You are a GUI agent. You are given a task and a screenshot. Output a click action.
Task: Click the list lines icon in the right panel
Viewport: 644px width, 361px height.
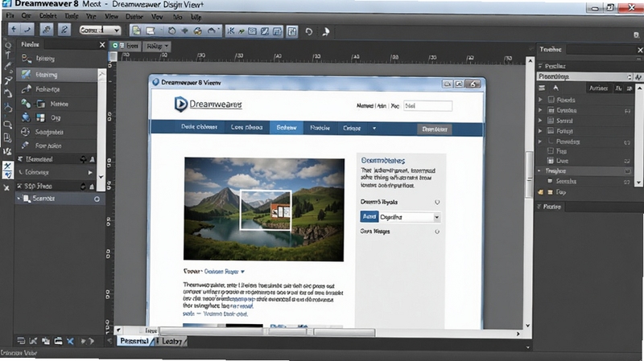tap(542, 88)
